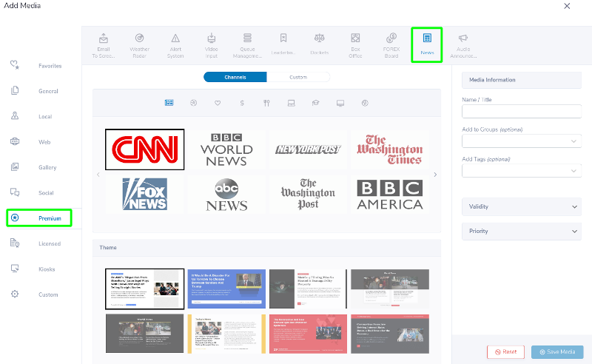Screen dimensions: 592x364
Task: Open the FOREX Board media type
Action: (x=391, y=45)
